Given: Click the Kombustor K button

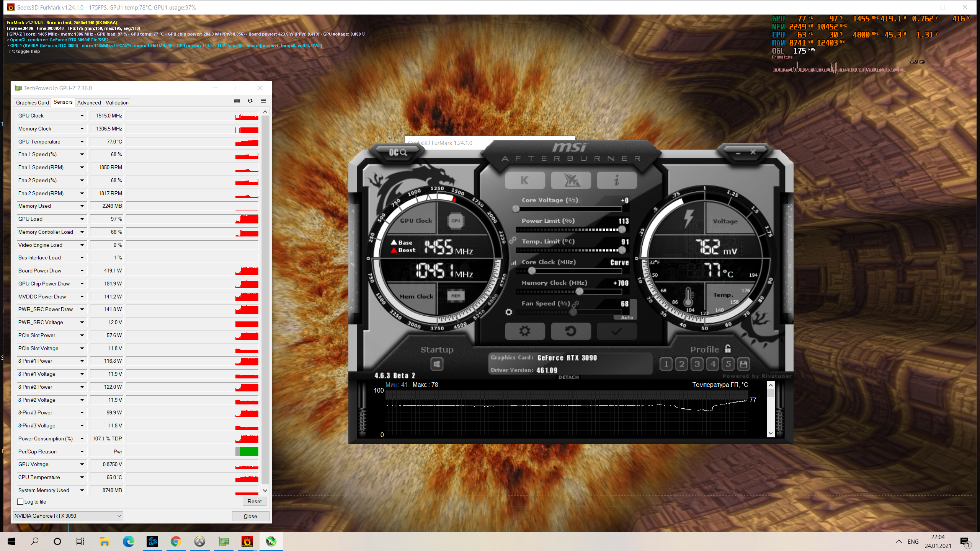Looking at the screenshot, I should (524, 180).
